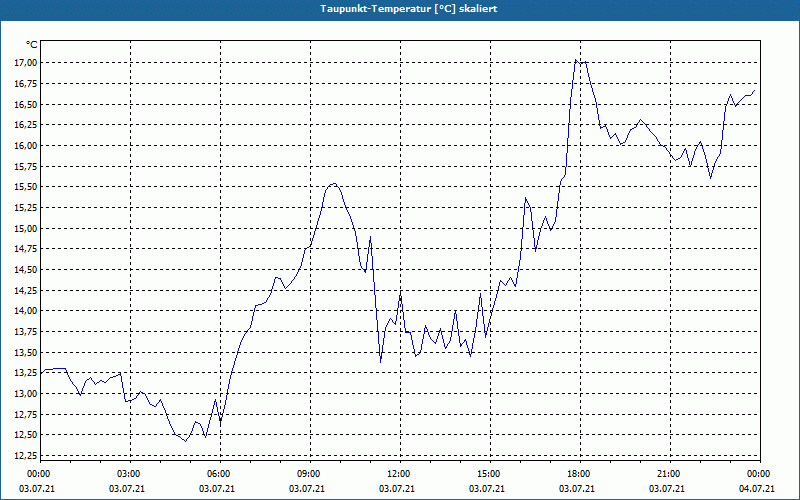Click the '00:00' time label above 04.07.21
800x500 pixels.
click(x=757, y=474)
